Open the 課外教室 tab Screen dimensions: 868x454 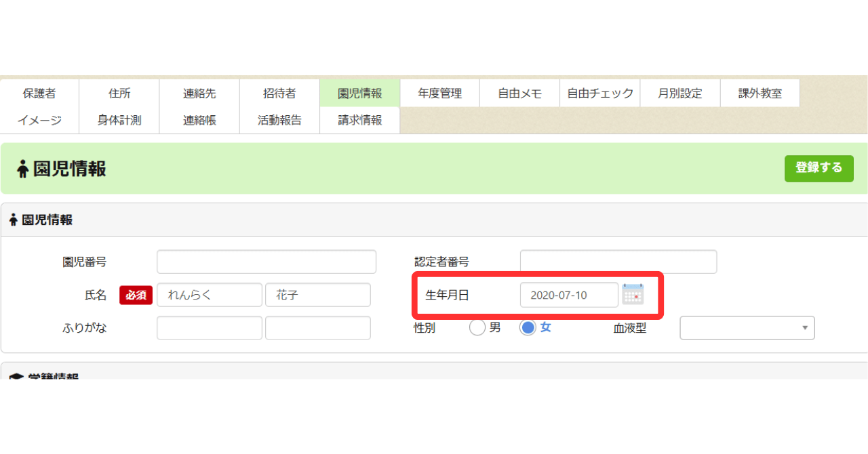(x=760, y=94)
